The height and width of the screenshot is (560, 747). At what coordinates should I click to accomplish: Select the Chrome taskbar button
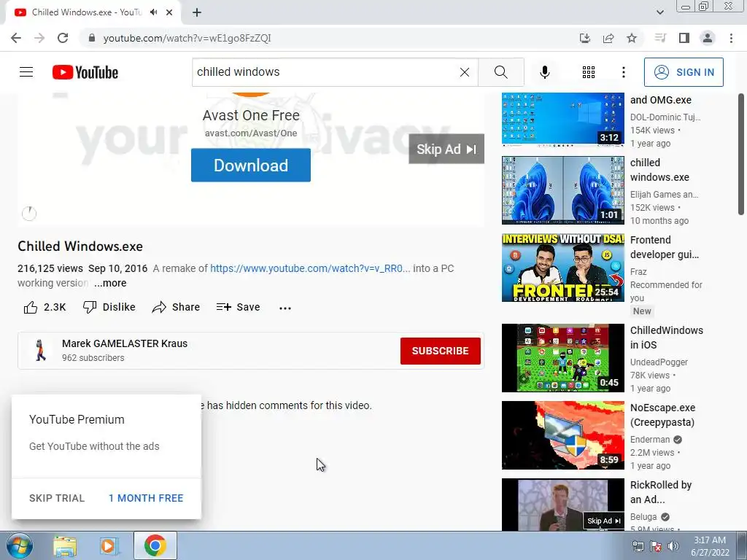click(155, 545)
